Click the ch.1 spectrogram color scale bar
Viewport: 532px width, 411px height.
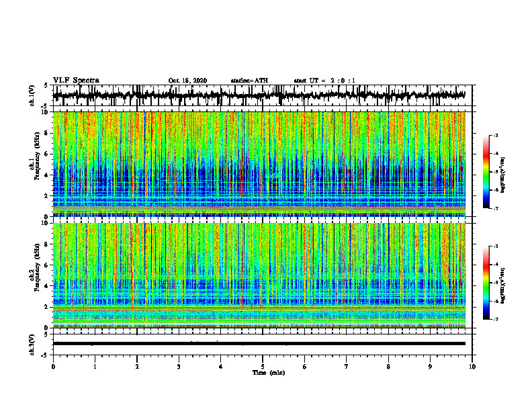click(x=486, y=172)
